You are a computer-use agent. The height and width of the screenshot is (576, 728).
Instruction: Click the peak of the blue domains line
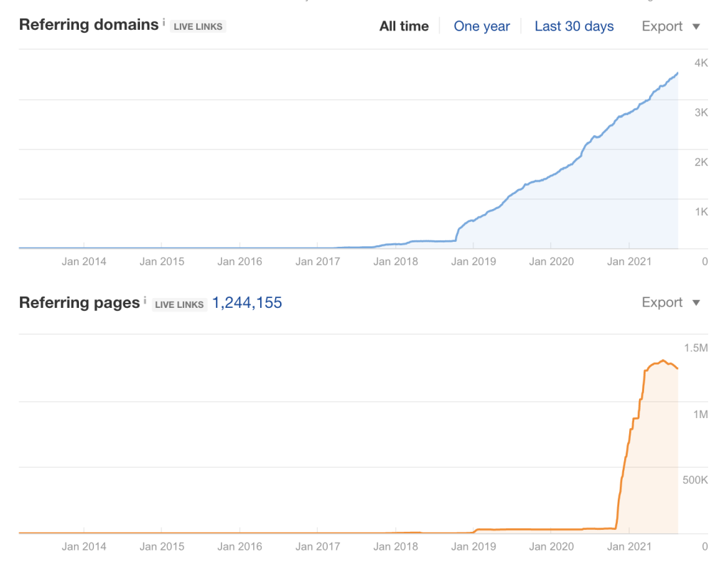point(679,71)
